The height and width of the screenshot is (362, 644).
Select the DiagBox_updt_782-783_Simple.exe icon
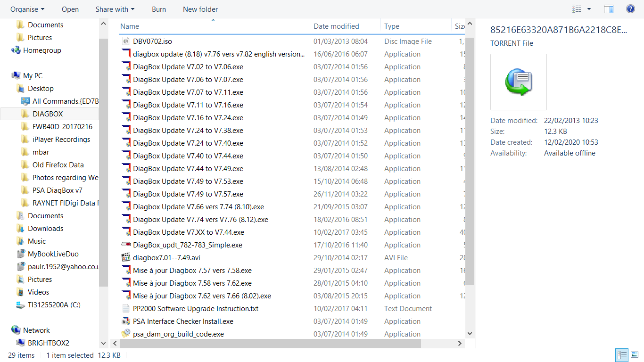126,245
